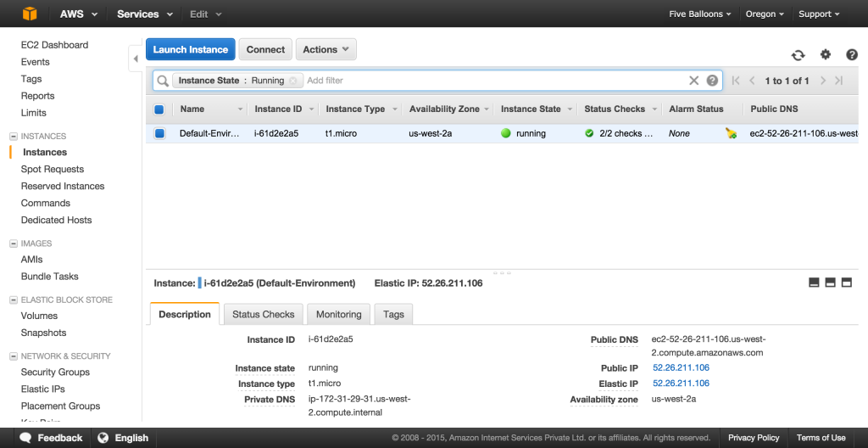Open the settings gear icon

tap(826, 54)
